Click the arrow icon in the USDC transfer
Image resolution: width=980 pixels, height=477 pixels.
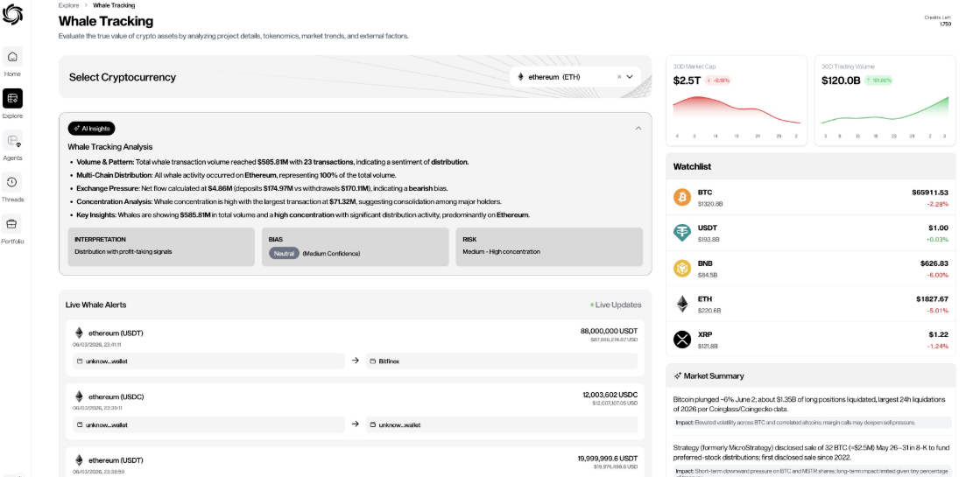pyautogui.click(x=355, y=424)
